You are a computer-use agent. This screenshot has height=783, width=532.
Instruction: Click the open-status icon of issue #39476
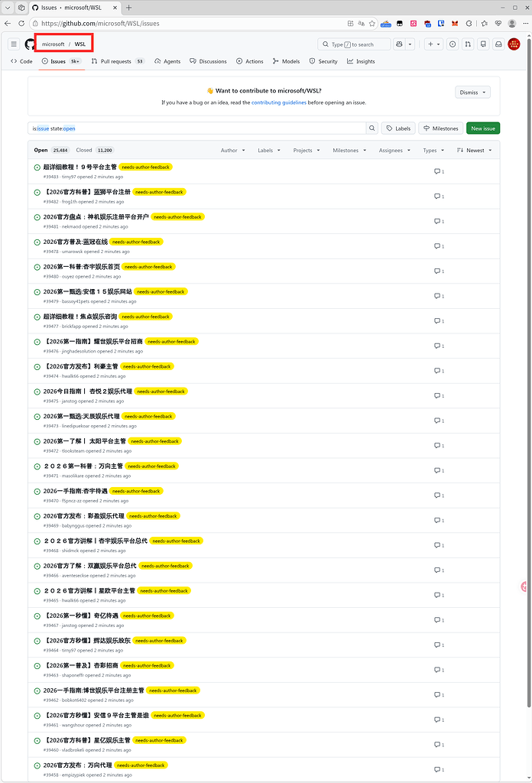pos(37,342)
